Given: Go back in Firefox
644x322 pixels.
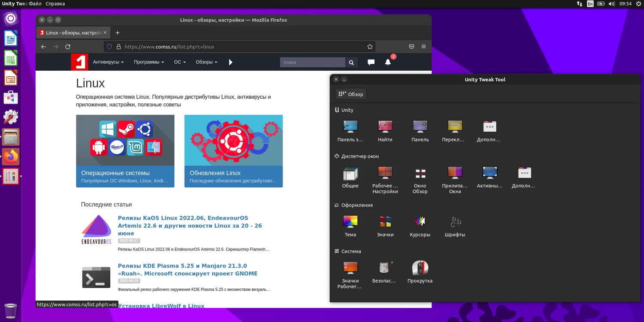Looking at the screenshot, I should [43, 47].
